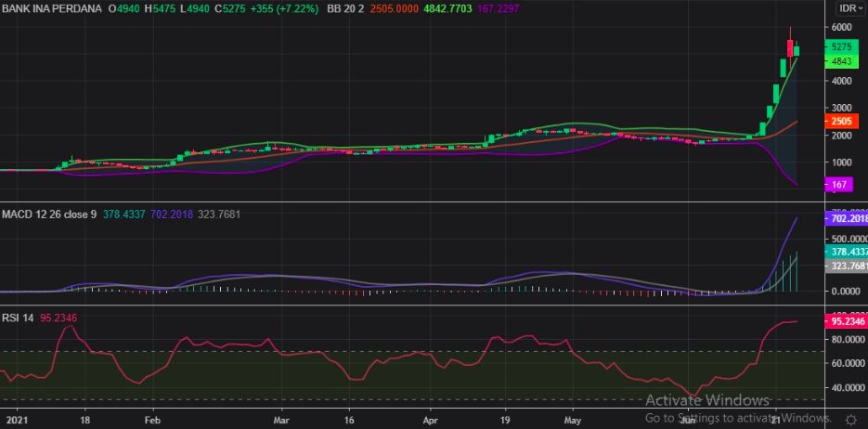Screen dimensions: 868x429
Task: Click the 167 lower band price tag
Action: point(839,185)
